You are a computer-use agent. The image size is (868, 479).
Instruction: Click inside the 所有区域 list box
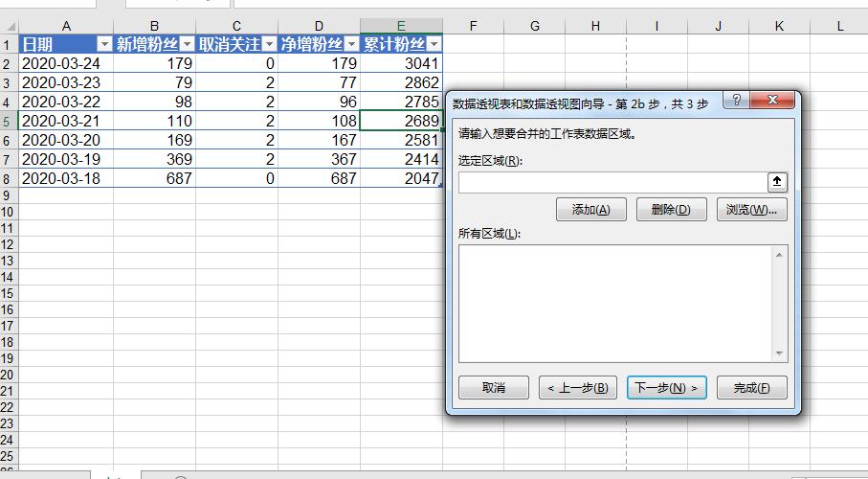click(614, 304)
